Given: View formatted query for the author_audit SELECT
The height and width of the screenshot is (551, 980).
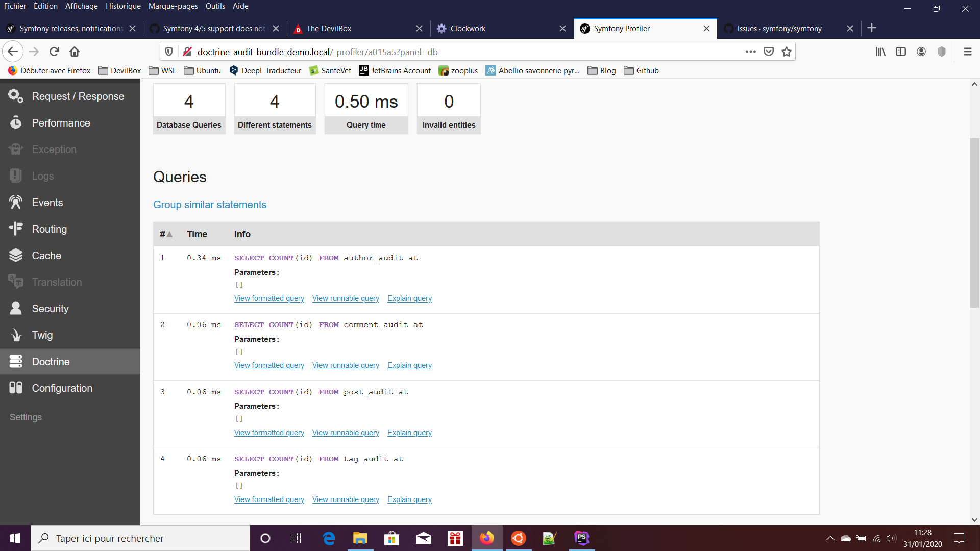Looking at the screenshot, I should click(269, 298).
